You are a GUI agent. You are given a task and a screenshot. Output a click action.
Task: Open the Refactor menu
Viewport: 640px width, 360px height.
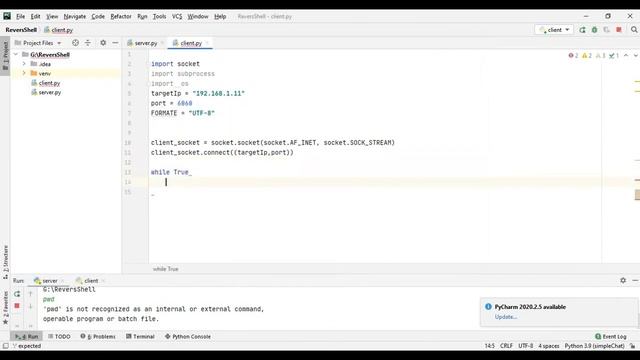coord(121,16)
